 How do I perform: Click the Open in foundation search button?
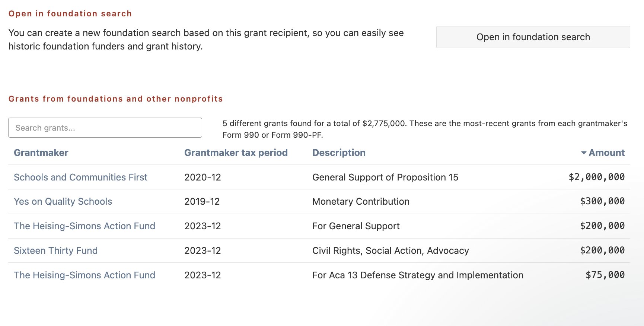533,37
